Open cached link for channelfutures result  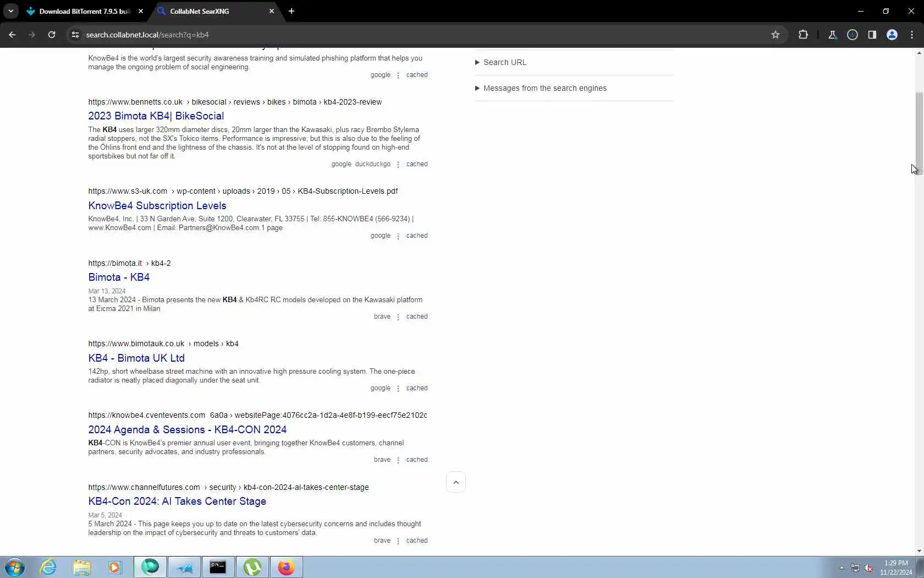click(417, 541)
